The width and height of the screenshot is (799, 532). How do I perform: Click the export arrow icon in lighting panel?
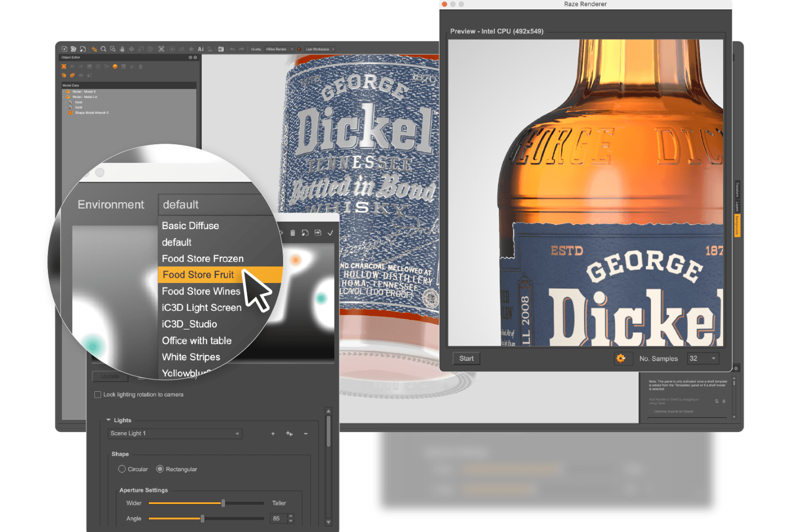(318, 233)
